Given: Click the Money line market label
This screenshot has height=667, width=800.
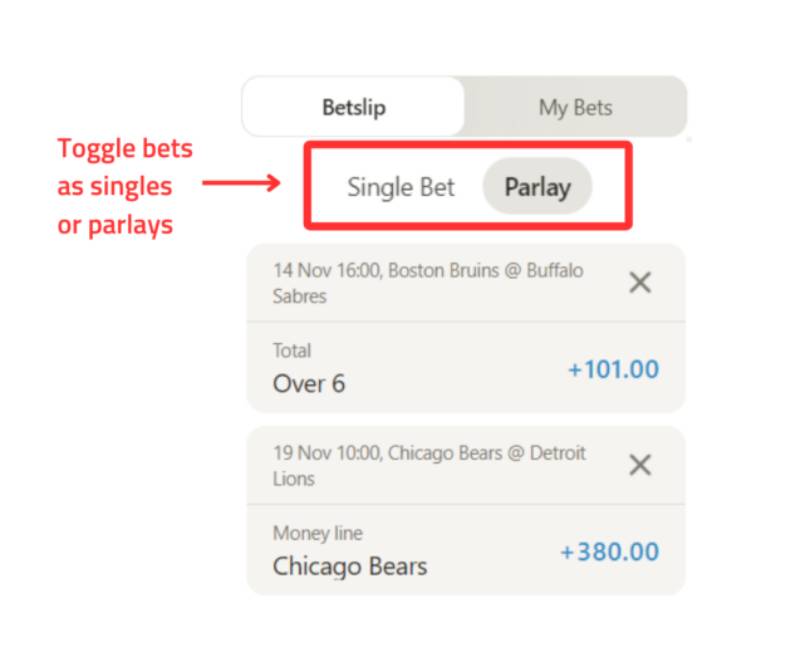Looking at the screenshot, I should coord(317,534).
